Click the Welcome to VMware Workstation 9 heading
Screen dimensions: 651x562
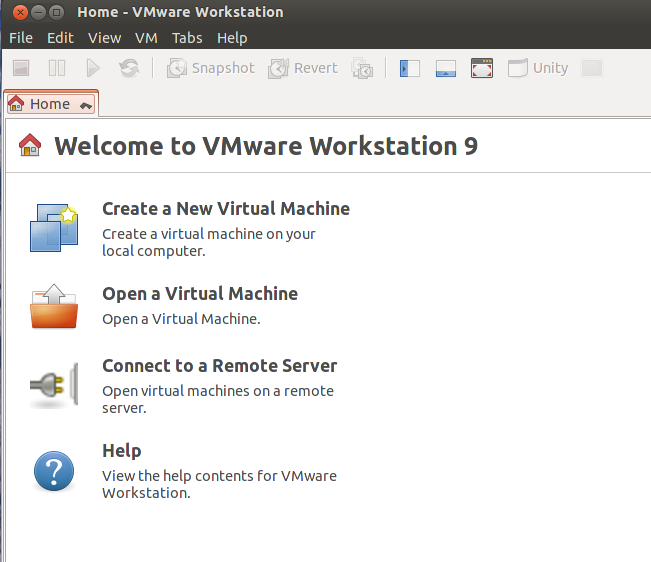click(x=266, y=146)
